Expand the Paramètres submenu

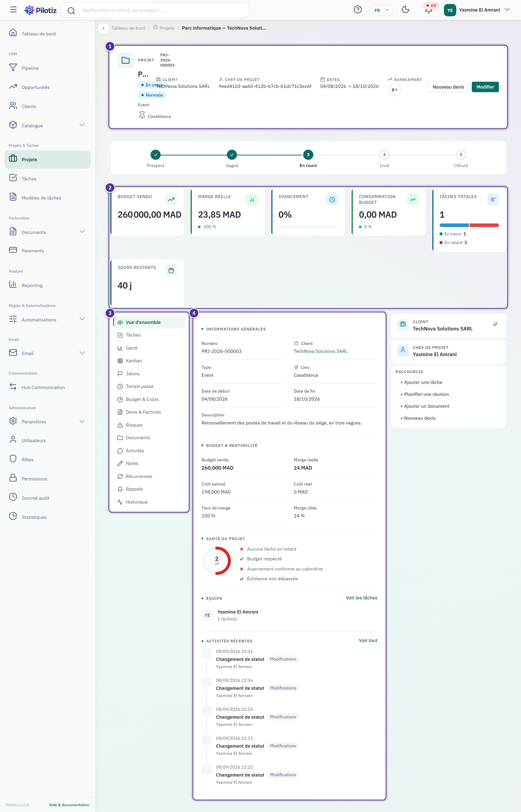point(82,422)
